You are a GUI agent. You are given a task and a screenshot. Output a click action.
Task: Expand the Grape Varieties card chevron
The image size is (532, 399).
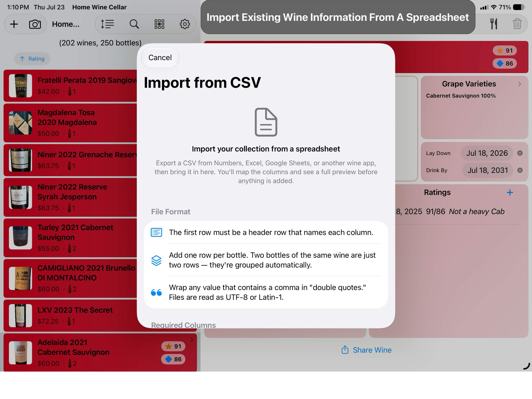click(x=519, y=84)
